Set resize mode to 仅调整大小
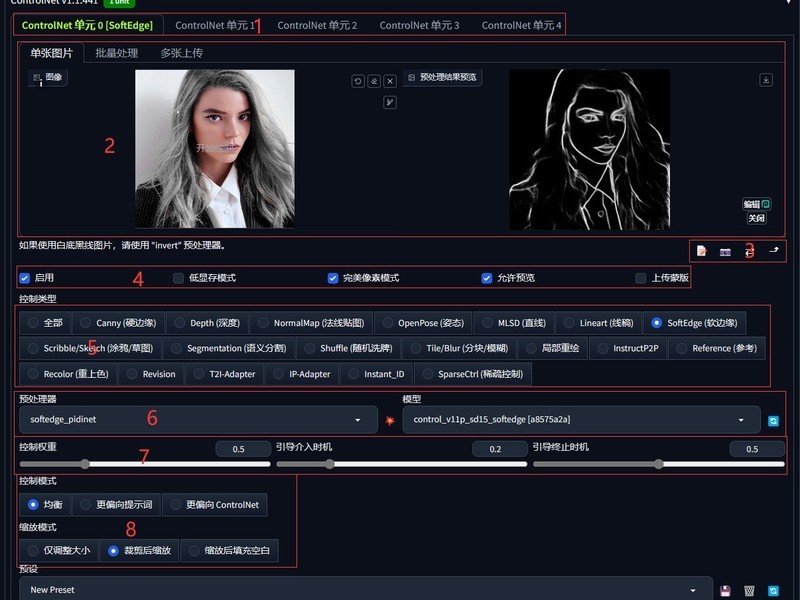This screenshot has width=800, height=600. click(59, 551)
